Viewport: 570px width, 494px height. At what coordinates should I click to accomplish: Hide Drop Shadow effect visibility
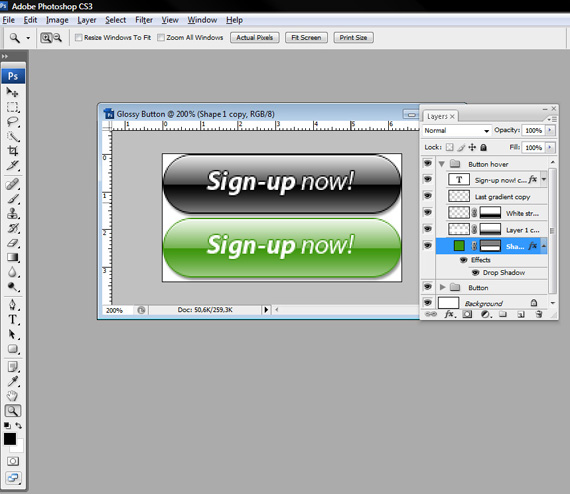(475, 272)
